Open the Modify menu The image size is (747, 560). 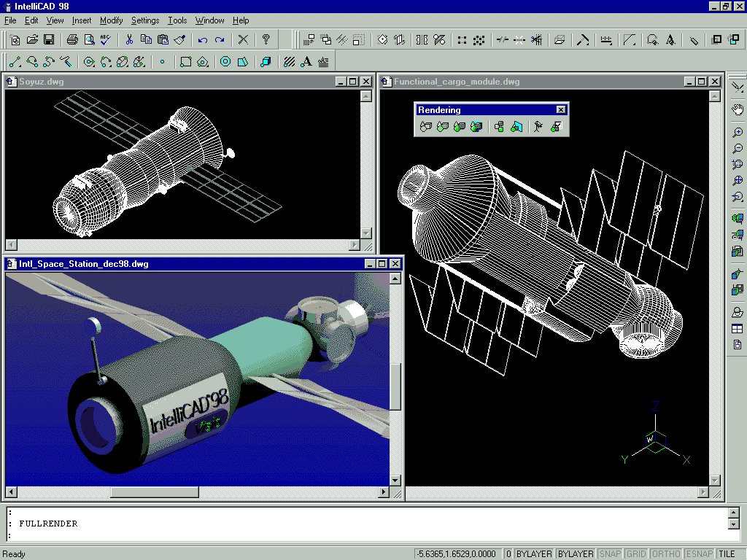coord(112,20)
